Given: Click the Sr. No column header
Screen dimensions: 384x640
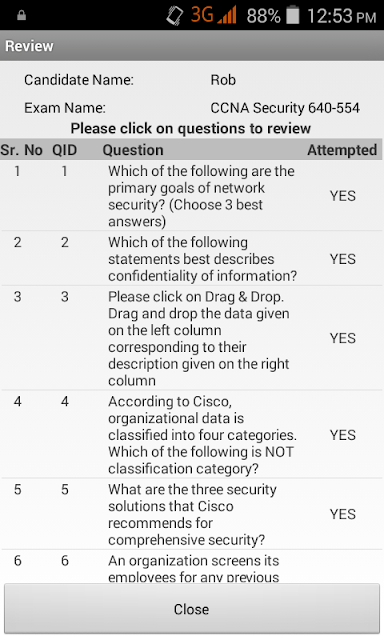Looking at the screenshot, I should (22, 150).
